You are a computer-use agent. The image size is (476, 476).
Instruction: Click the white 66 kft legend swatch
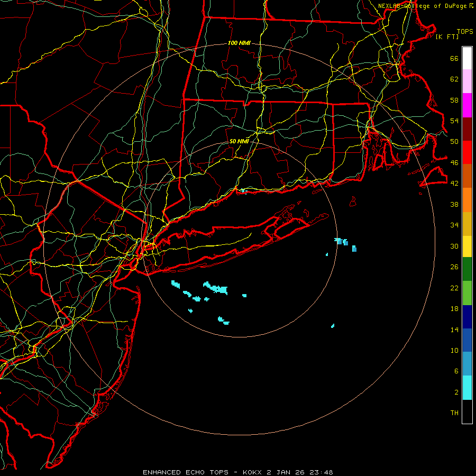click(x=467, y=58)
